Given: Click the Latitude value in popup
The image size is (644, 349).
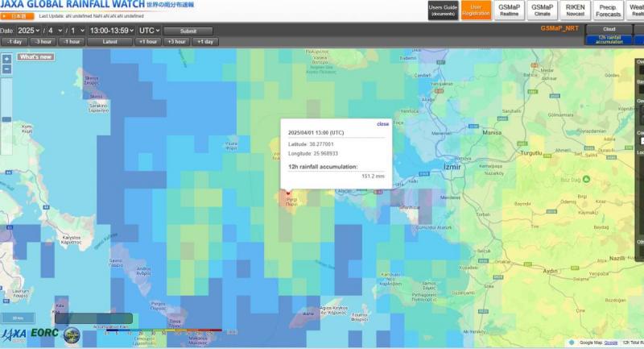Looking at the screenshot, I should coord(321,144).
